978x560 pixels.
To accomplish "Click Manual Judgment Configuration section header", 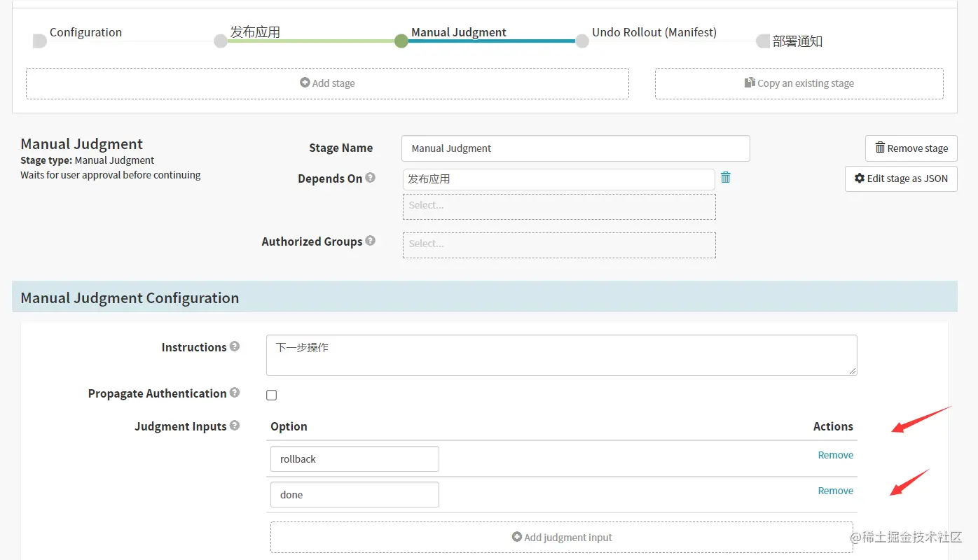I will (x=485, y=297).
